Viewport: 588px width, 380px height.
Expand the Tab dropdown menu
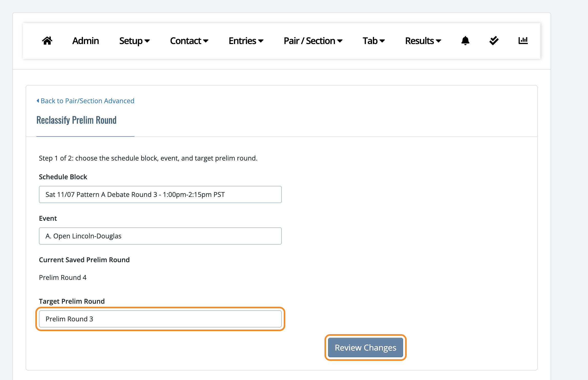374,41
